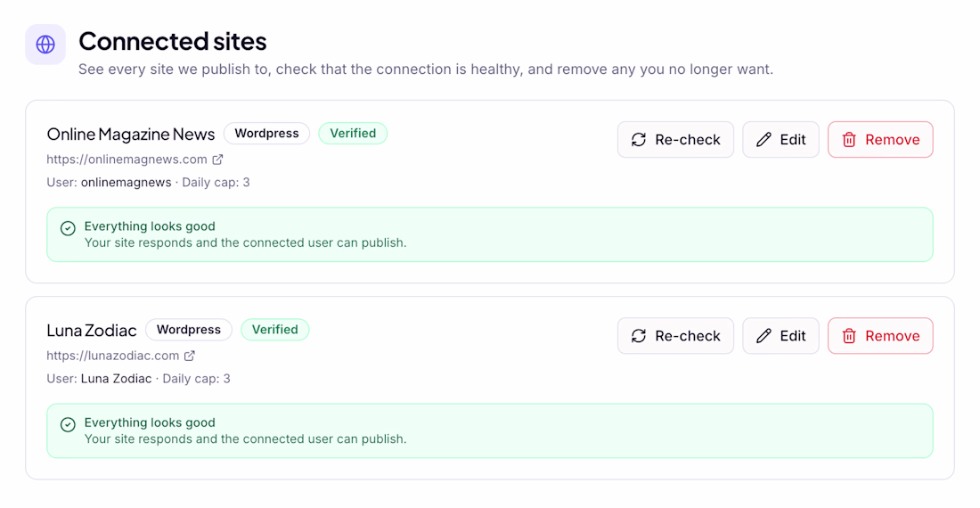Image resolution: width=980 pixels, height=508 pixels.
Task: Click the checkmark icon in Online Magazine News status
Action: (68, 228)
